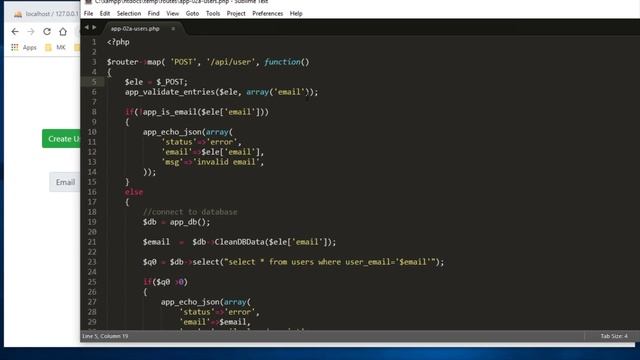Click the Line 5, Column 19 status text
Screen dimensions: 640x360
coord(105,336)
